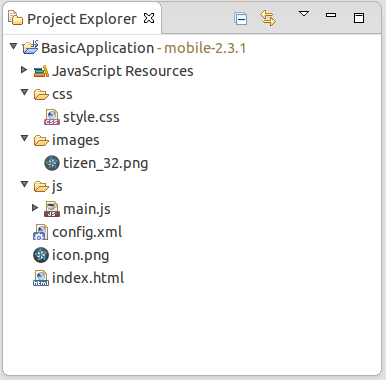386x380 pixels.
Task: Click the js folder icon
Action: pos(41,186)
